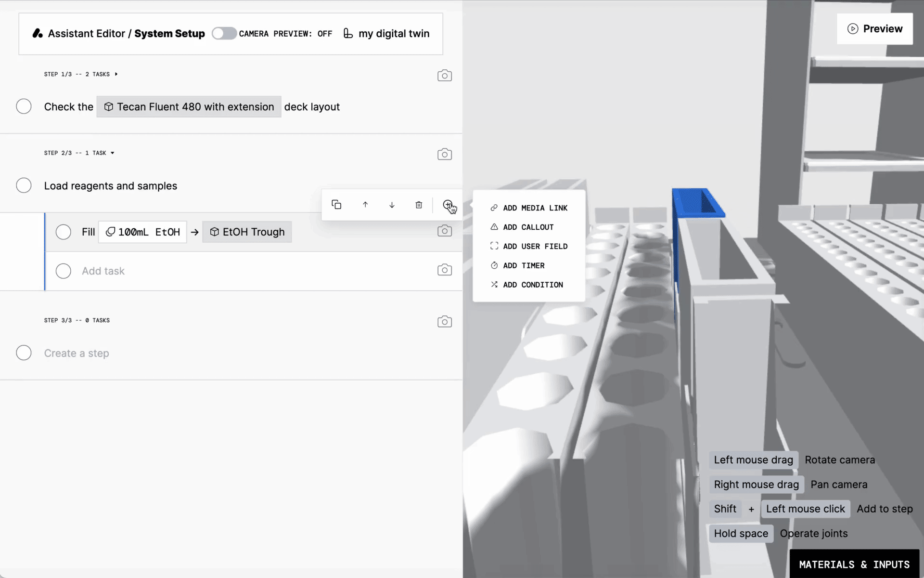Expand the Step 1 task count arrow

(116, 74)
